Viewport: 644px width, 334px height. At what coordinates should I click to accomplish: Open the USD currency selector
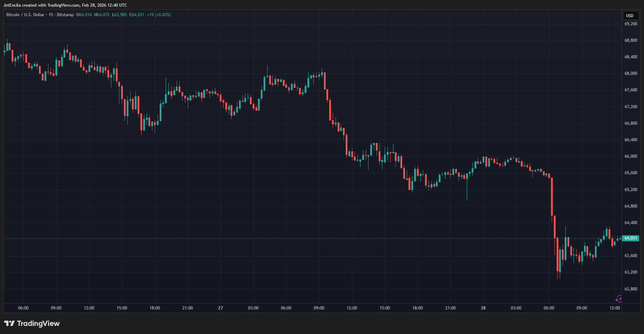(630, 15)
